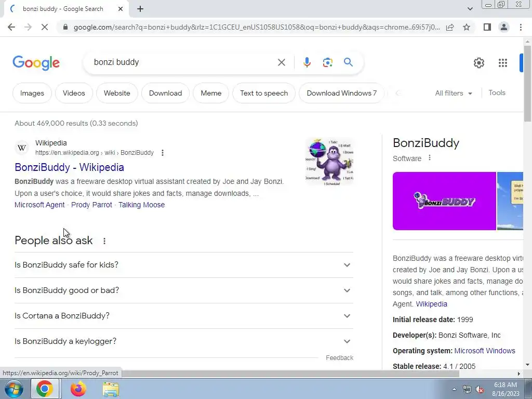Open the Chrome profile avatar
This screenshot has width=532, height=399.
click(x=504, y=27)
